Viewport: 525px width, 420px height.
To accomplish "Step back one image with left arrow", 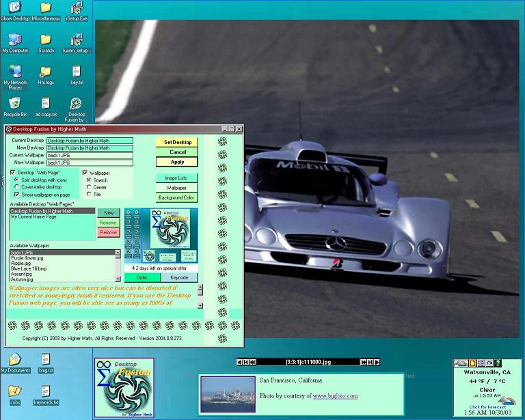I will 239,362.
